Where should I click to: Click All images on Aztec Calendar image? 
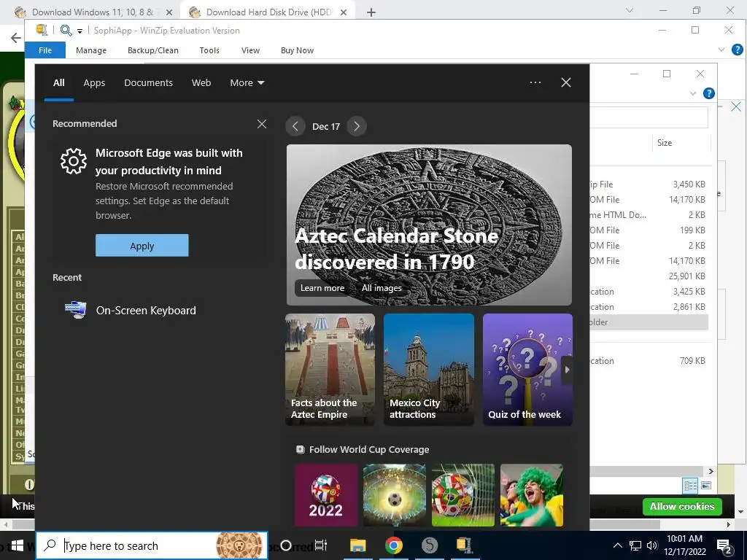pyautogui.click(x=382, y=287)
